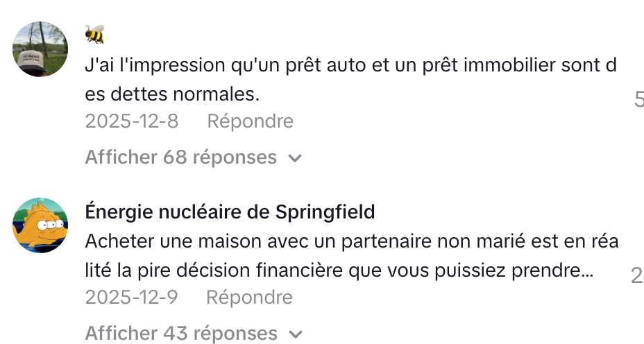
Task: Open Énergie nucléaire de Springfield's profile name
Action: click(x=230, y=212)
